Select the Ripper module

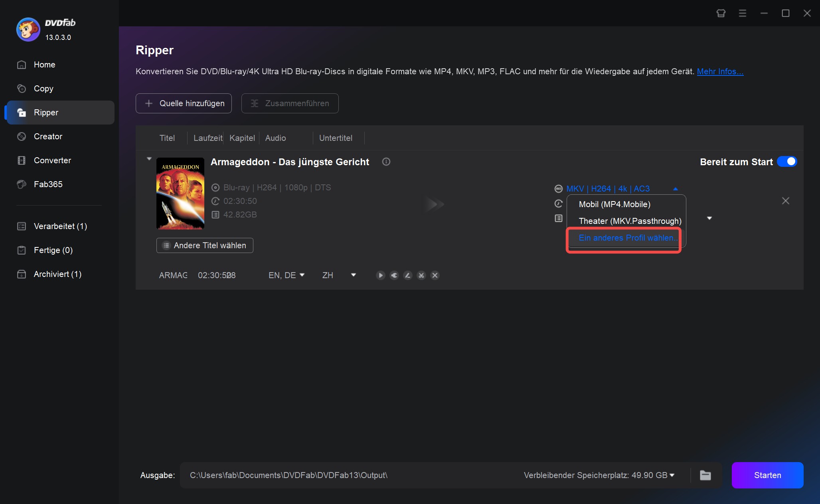(61, 113)
